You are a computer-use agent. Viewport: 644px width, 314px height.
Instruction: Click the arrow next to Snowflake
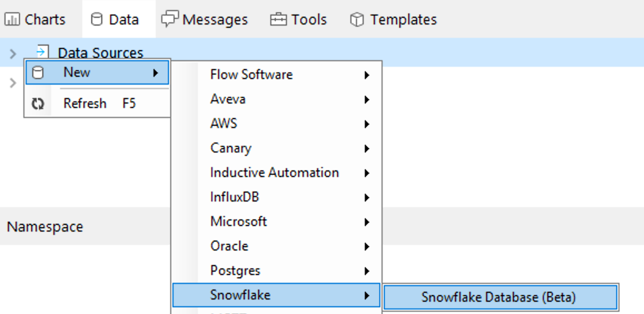tap(366, 296)
